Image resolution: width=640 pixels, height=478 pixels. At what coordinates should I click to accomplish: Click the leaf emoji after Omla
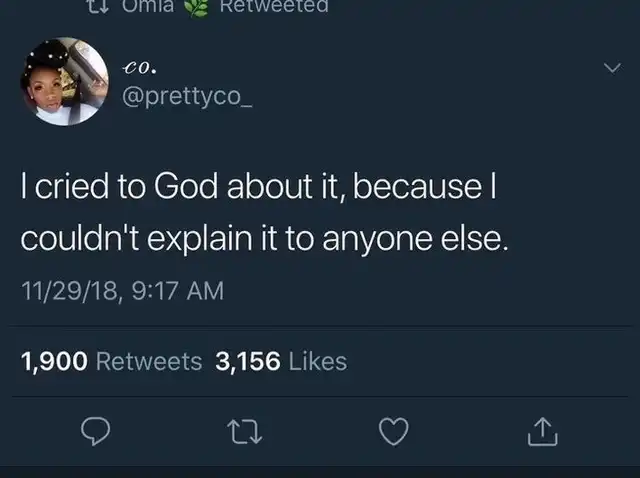(199, 6)
